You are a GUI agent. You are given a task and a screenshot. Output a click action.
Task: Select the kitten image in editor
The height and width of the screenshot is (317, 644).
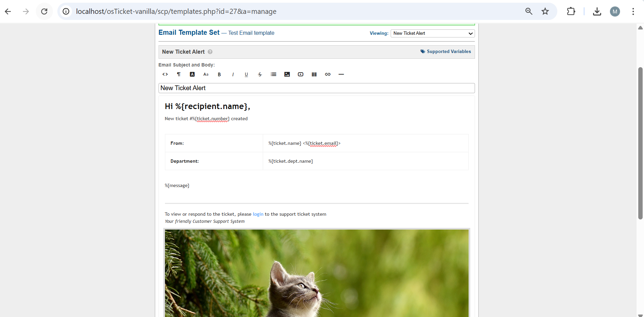pos(316,273)
